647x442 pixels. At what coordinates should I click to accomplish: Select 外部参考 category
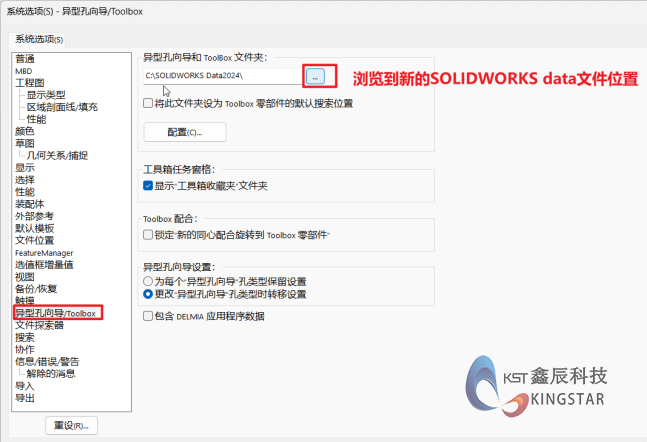(34, 216)
